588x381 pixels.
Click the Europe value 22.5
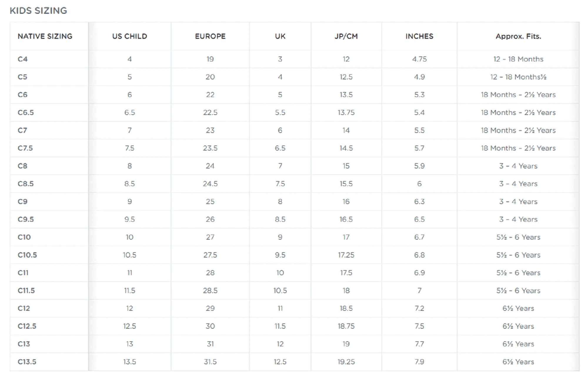[210, 113]
